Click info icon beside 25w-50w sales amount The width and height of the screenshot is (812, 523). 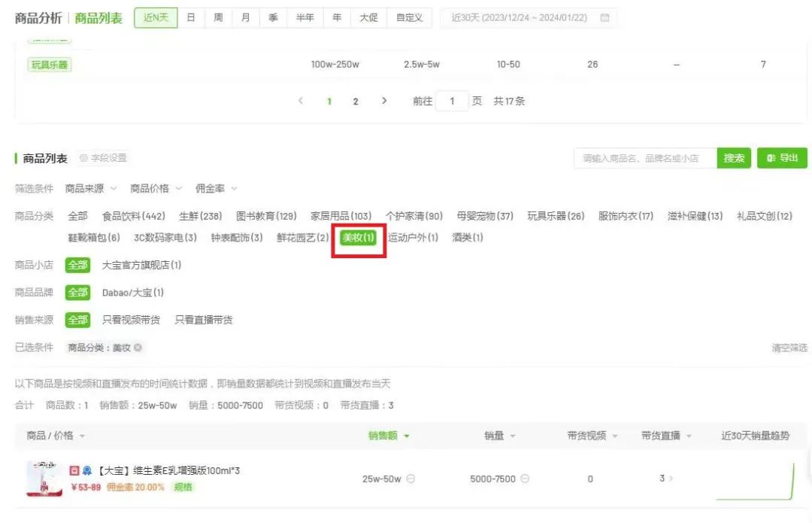pos(411,479)
